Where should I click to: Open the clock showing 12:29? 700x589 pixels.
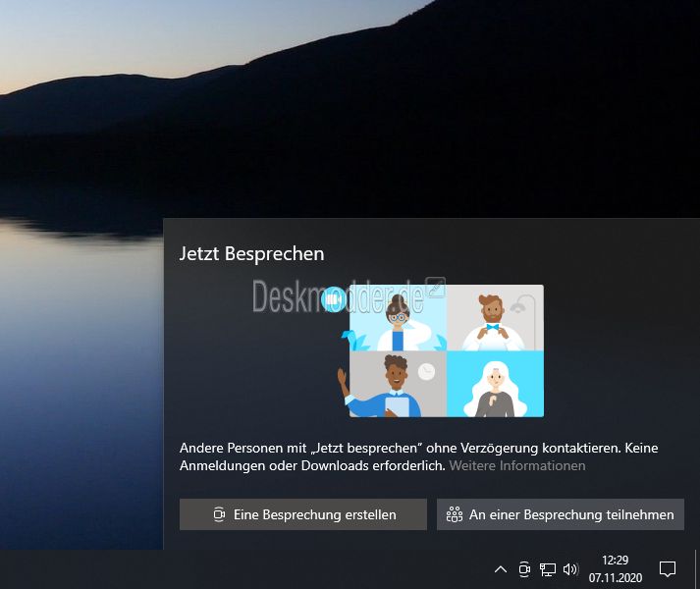click(x=616, y=569)
